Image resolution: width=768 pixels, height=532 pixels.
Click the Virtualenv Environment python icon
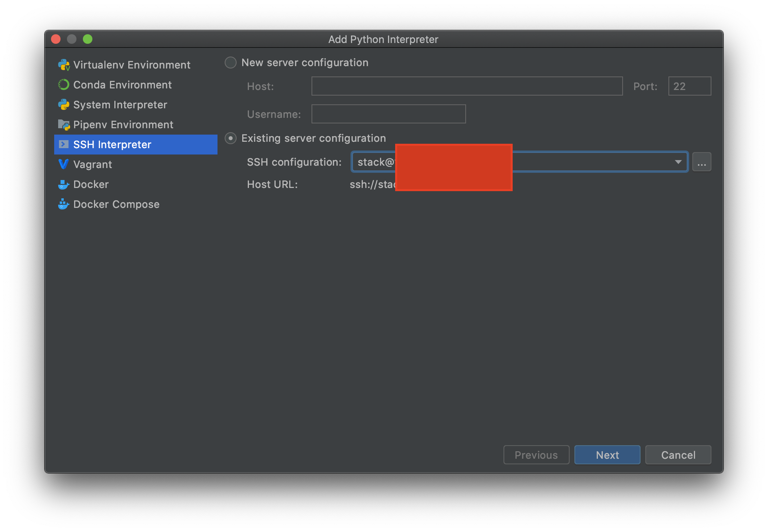pyautogui.click(x=64, y=65)
